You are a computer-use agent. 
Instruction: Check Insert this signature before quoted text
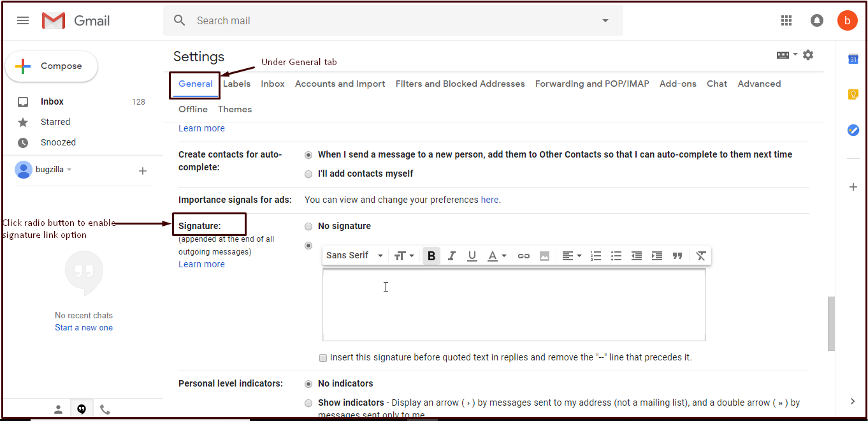[x=324, y=358]
